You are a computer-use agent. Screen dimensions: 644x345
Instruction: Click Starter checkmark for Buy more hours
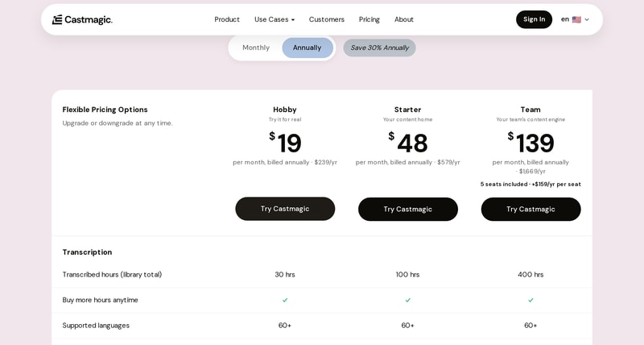(x=408, y=300)
